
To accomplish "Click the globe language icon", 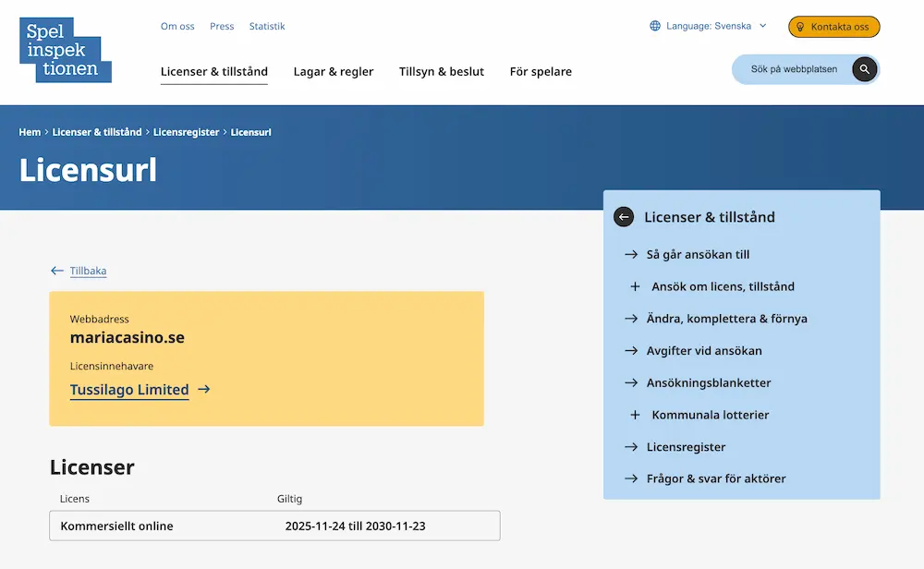I will [655, 26].
